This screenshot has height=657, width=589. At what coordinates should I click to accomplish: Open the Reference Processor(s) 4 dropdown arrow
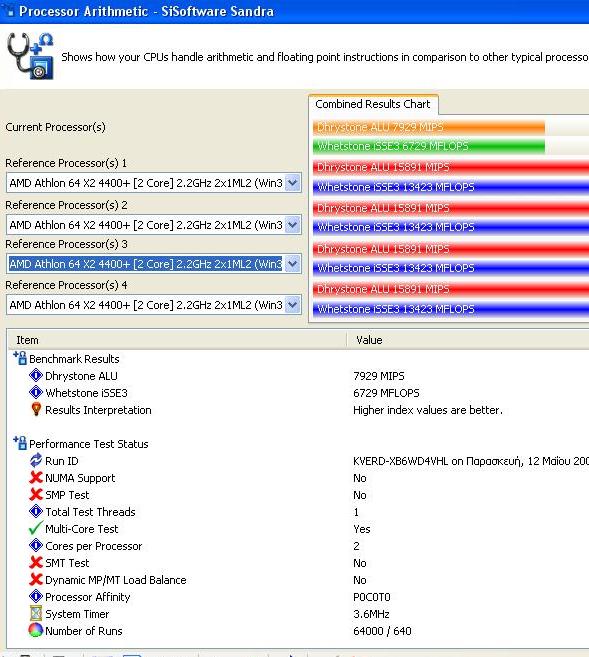(293, 305)
